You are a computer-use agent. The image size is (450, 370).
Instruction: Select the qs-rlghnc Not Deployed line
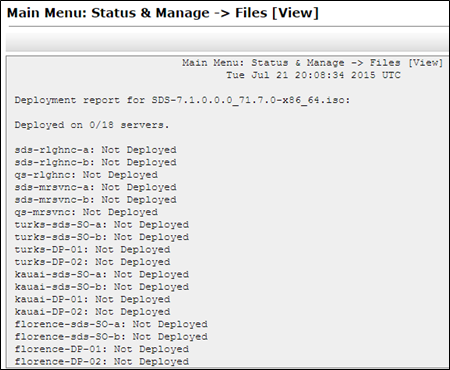pyautogui.click(x=86, y=175)
